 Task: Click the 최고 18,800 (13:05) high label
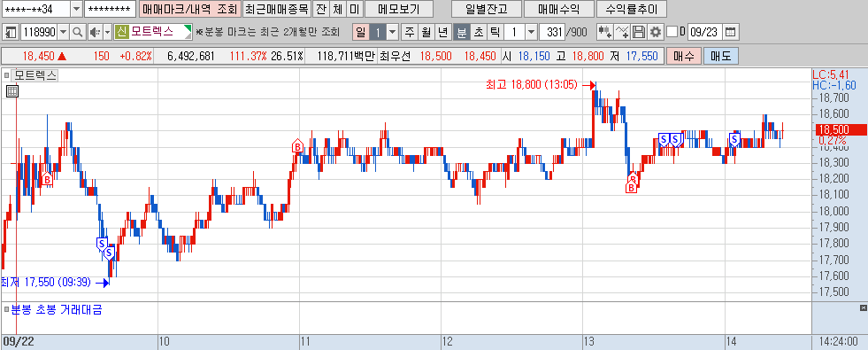click(x=532, y=85)
